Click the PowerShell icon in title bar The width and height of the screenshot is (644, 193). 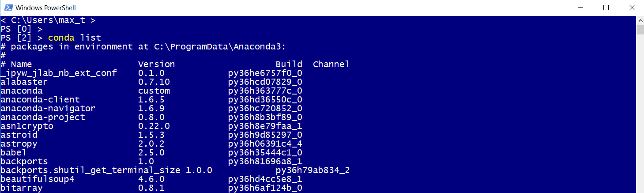click(x=8, y=8)
